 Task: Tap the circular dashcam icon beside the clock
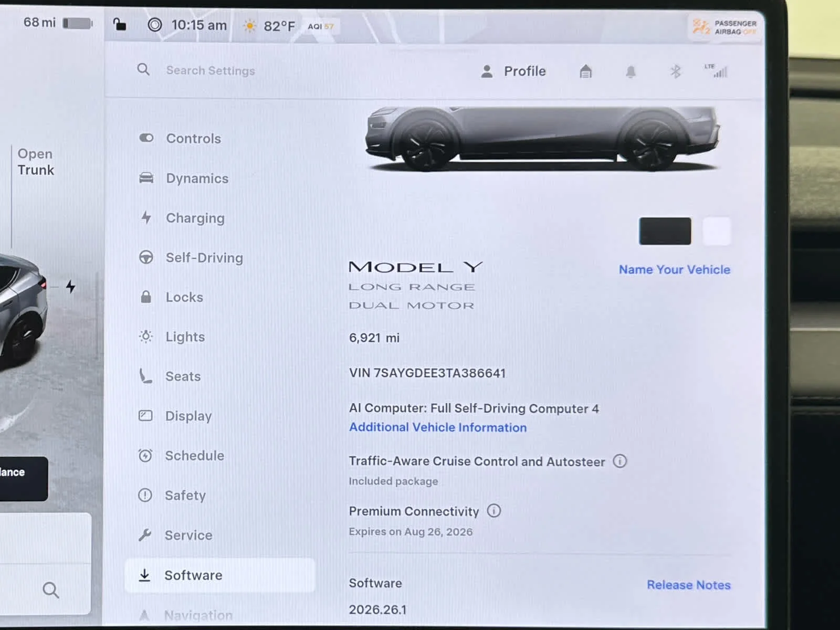(x=154, y=25)
